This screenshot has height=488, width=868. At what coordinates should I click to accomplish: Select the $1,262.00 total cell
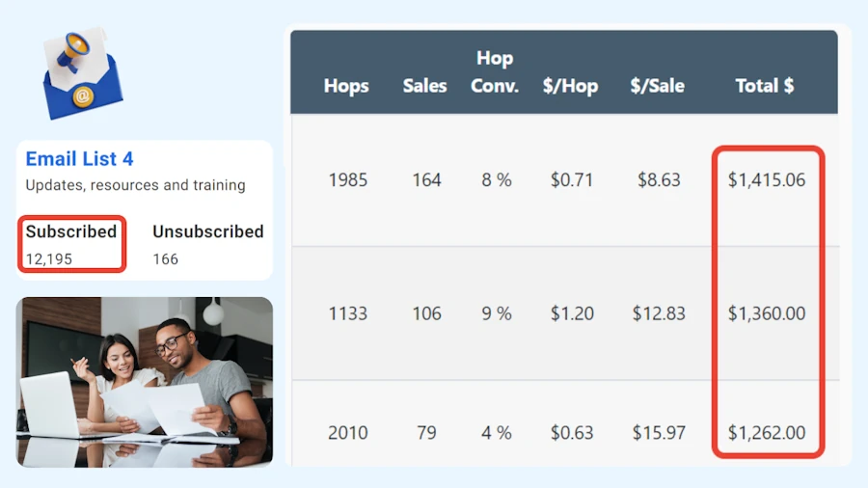coord(767,432)
